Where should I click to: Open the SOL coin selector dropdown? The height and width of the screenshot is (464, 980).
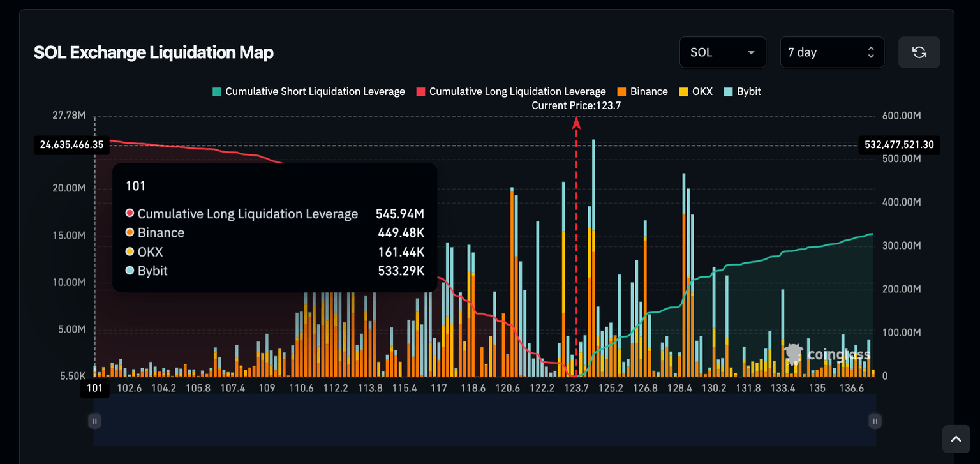tap(722, 52)
